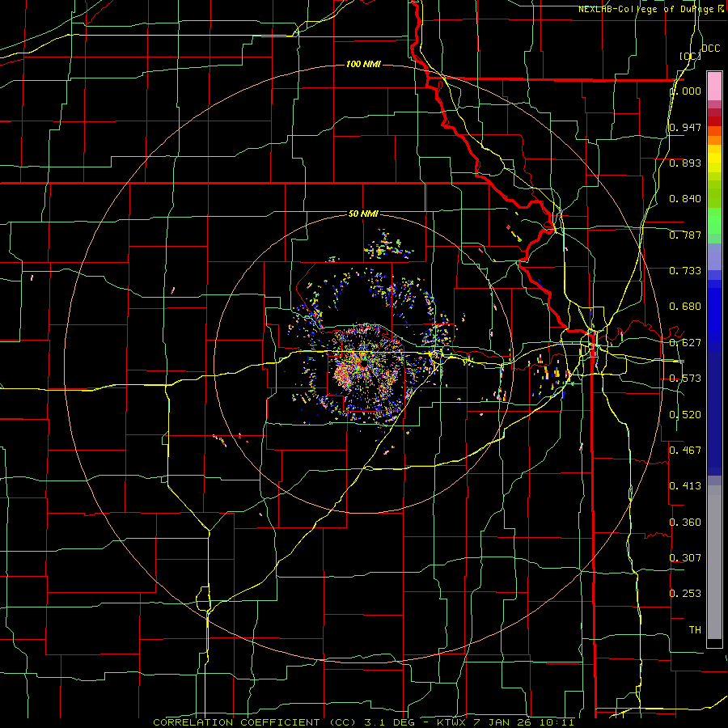Click the 0.360 legend value

685,523
